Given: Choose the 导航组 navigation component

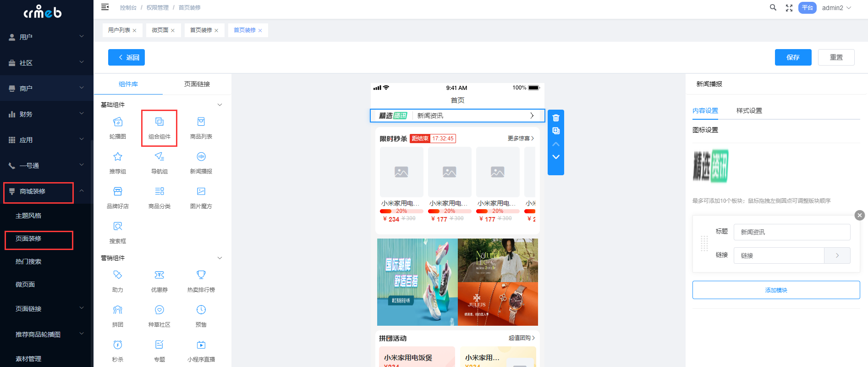Looking at the screenshot, I should click(159, 163).
